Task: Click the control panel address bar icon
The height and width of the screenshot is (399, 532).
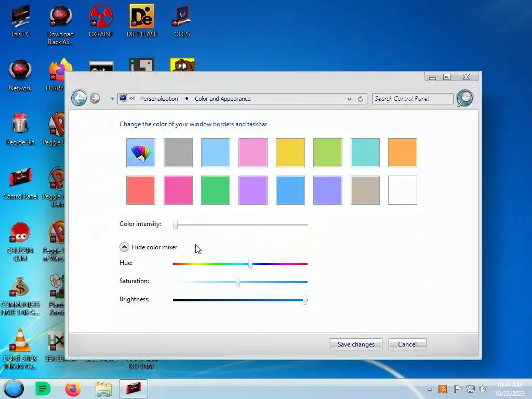Action: tap(123, 98)
